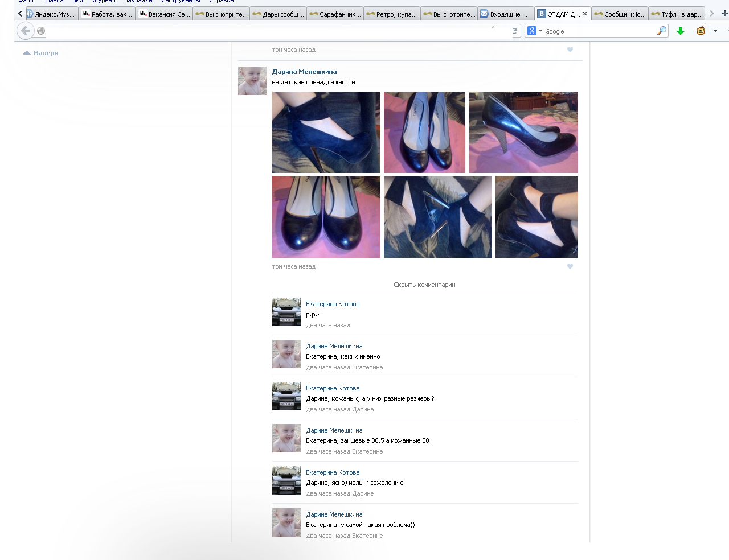The width and height of the screenshot is (729, 560).
Task: Focus the browser address bar
Action: [268, 31]
